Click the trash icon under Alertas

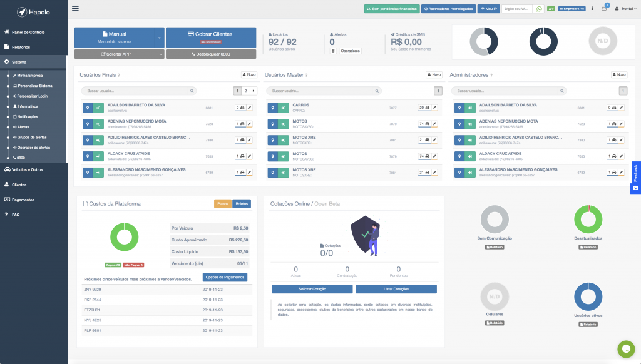334,51
